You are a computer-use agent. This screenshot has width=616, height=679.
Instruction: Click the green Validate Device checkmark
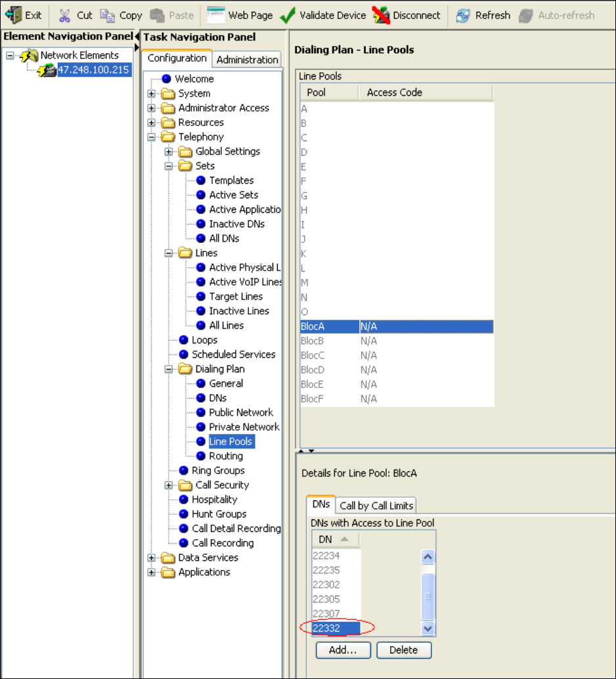click(x=288, y=15)
